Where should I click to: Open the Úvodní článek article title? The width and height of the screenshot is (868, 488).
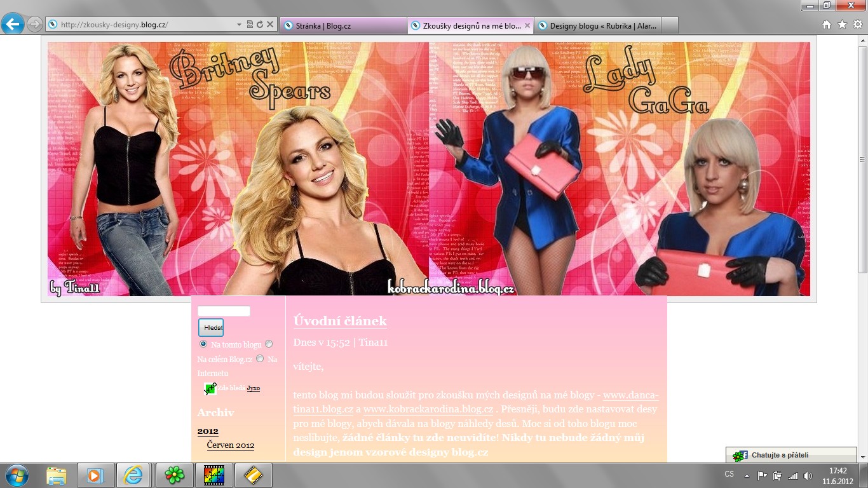(340, 321)
